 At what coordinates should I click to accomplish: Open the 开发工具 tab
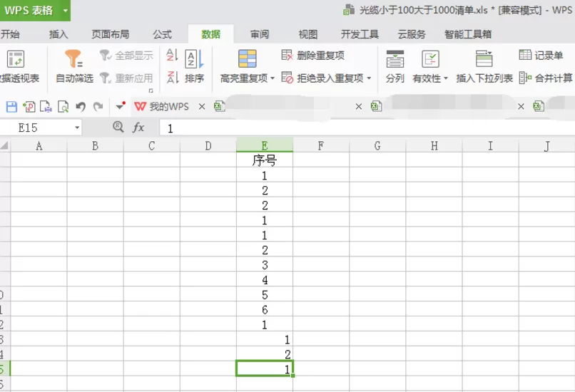click(360, 34)
